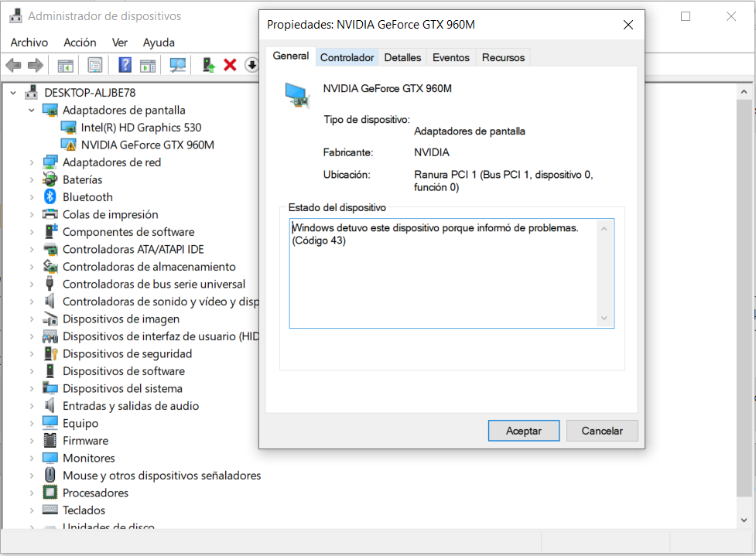Click the red X uninstall device icon

(230, 64)
